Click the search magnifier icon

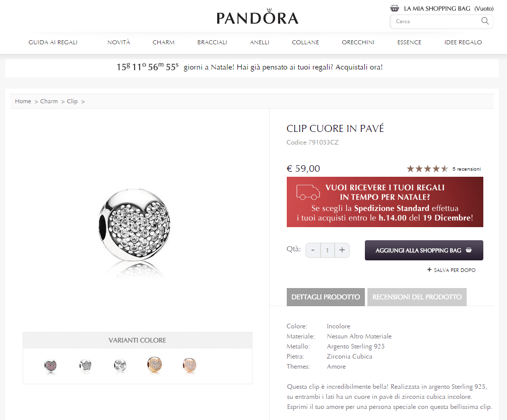pos(485,21)
